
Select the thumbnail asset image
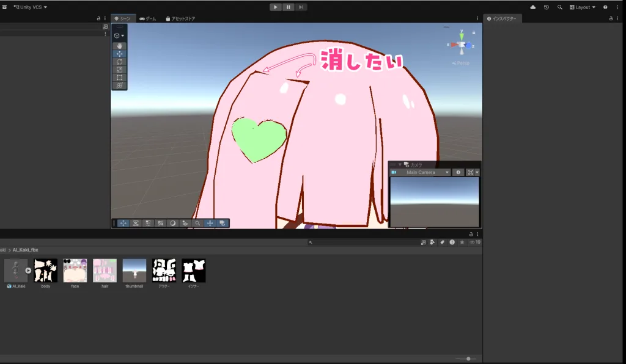click(134, 271)
